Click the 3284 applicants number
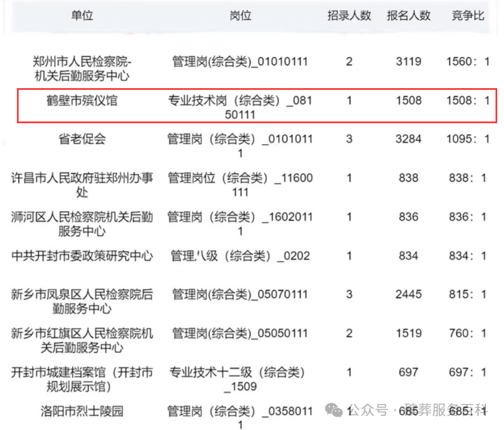The image size is (504, 430). click(409, 139)
